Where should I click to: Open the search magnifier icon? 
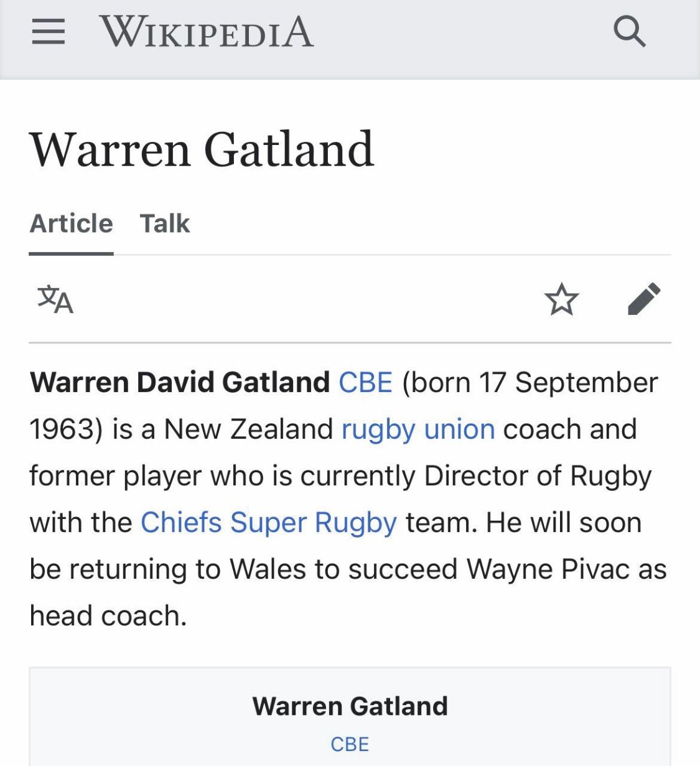(629, 31)
